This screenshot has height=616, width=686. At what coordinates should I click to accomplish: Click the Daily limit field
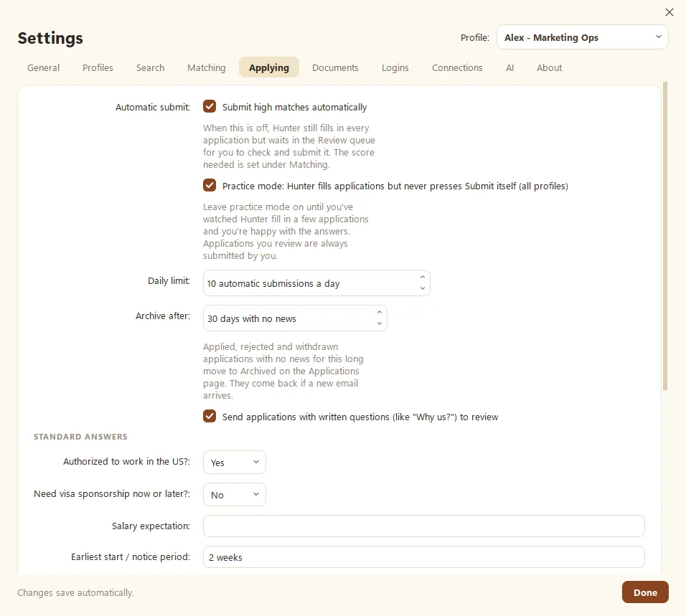(316, 283)
